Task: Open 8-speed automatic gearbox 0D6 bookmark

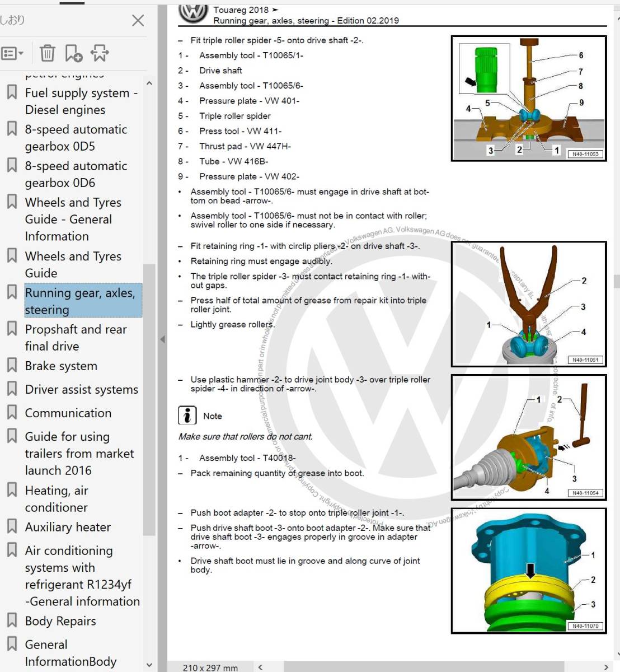Action: click(x=76, y=174)
